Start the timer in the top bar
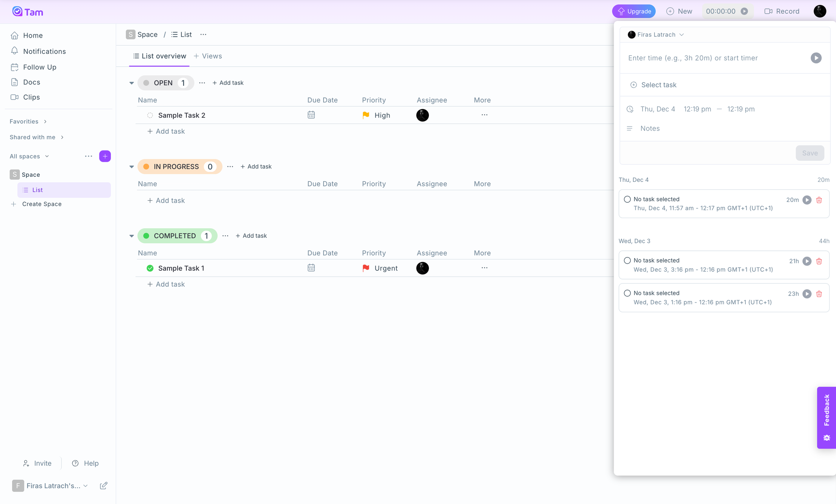The image size is (836, 504). click(744, 11)
